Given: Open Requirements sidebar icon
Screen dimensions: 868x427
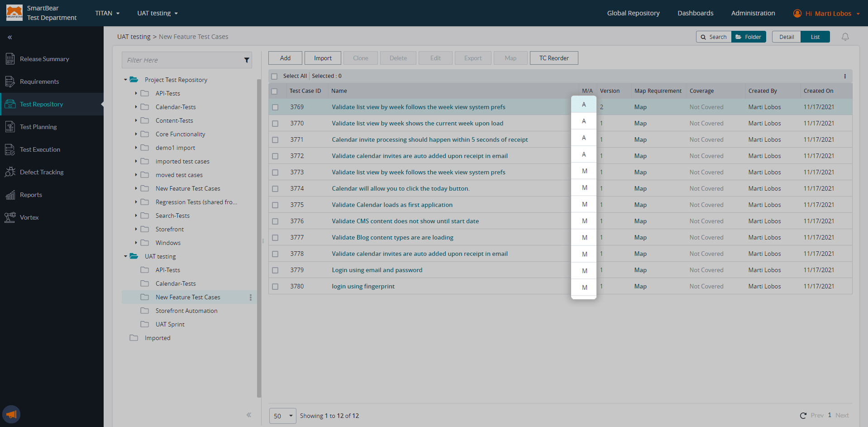Looking at the screenshot, I should coord(10,82).
